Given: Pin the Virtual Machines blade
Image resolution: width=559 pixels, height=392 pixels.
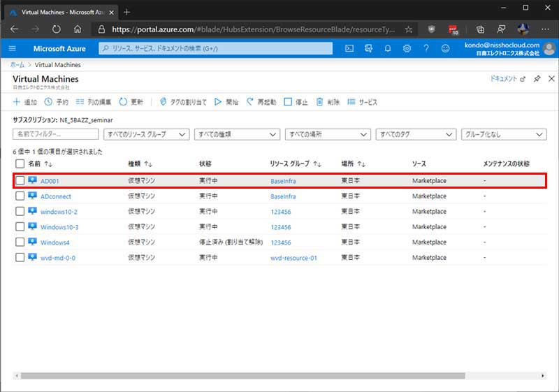Looking at the screenshot, I should (537, 79).
